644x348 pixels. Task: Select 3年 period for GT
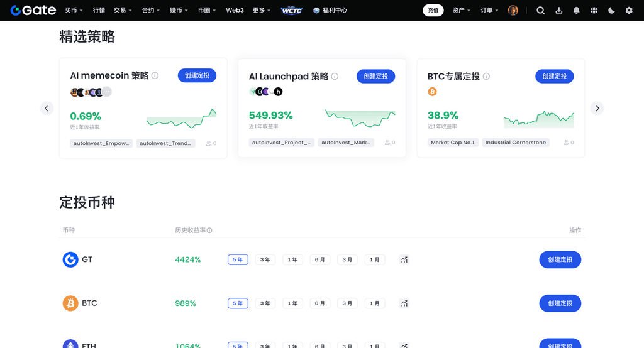(x=265, y=259)
